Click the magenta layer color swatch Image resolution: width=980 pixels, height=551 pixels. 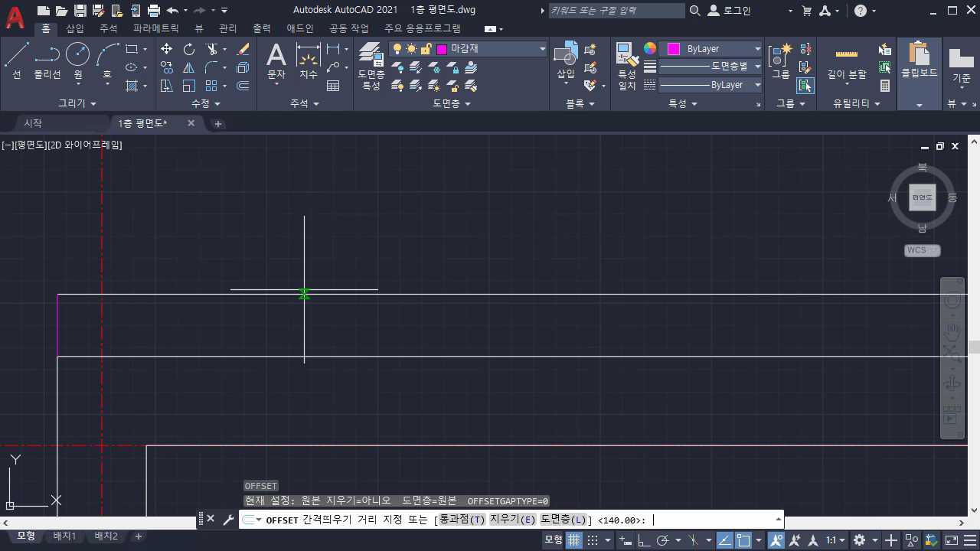(x=442, y=49)
